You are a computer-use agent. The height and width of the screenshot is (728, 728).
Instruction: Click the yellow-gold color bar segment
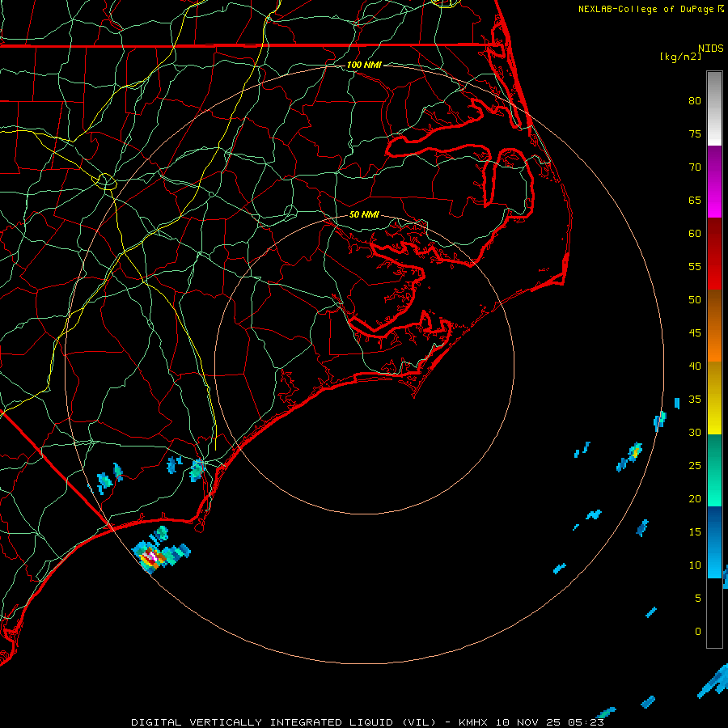(x=714, y=398)
